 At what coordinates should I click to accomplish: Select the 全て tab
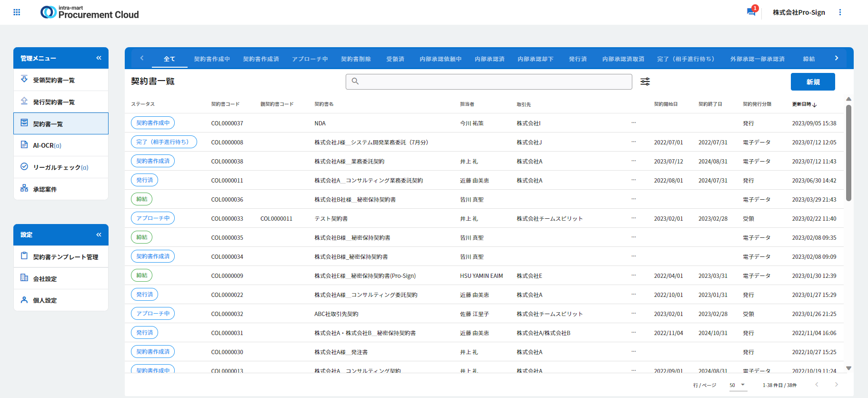pos(170,59)
